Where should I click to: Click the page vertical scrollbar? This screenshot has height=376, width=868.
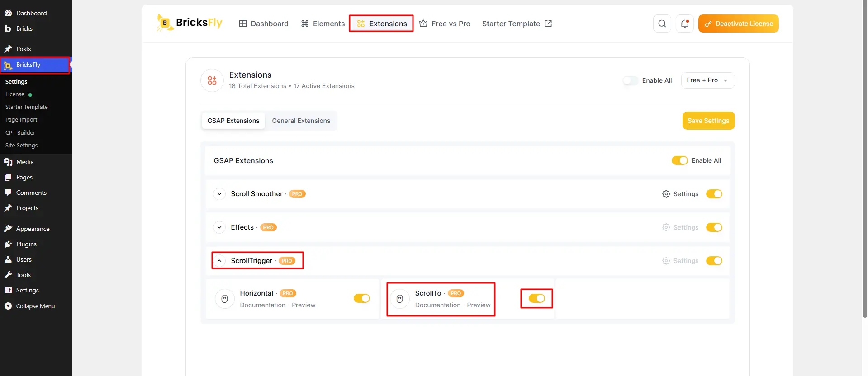(x=865, y=158)
